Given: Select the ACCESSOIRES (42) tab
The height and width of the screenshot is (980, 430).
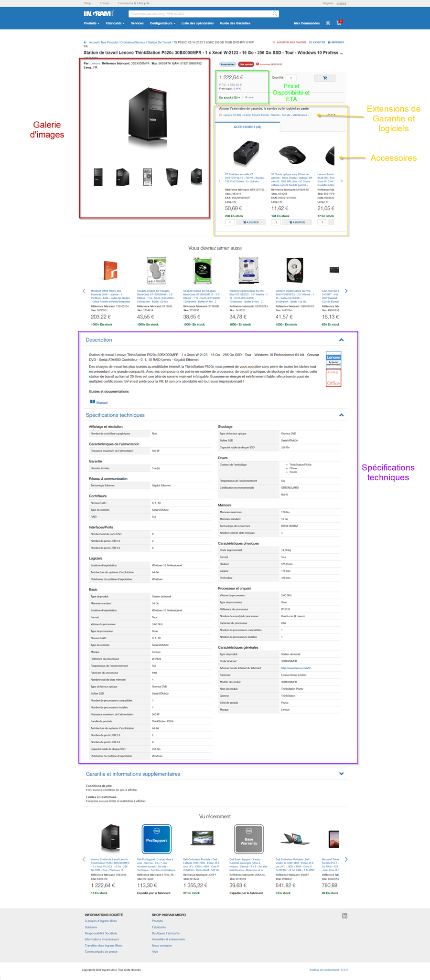Looking at the screenshot, I should [x=247, y=126].
